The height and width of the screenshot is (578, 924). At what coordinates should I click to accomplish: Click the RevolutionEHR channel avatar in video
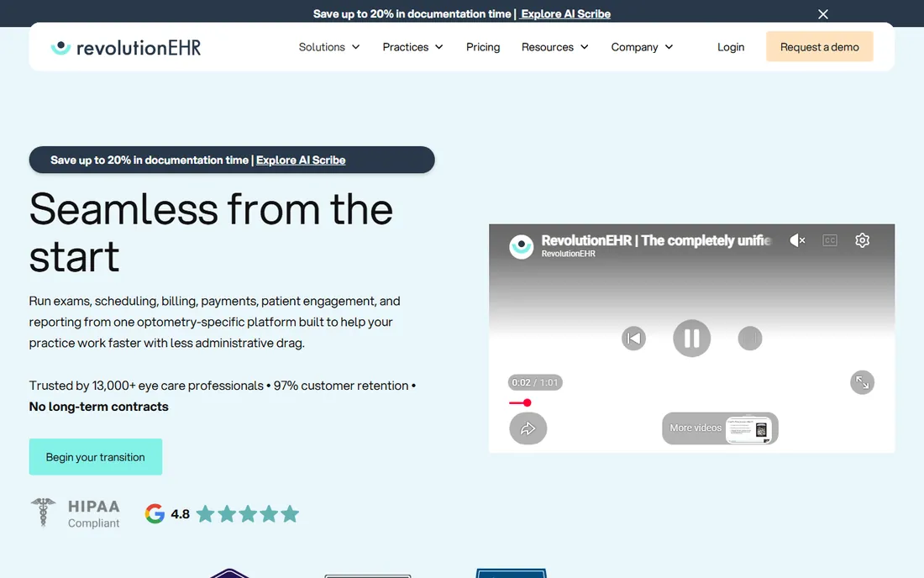tap(521, 246)
